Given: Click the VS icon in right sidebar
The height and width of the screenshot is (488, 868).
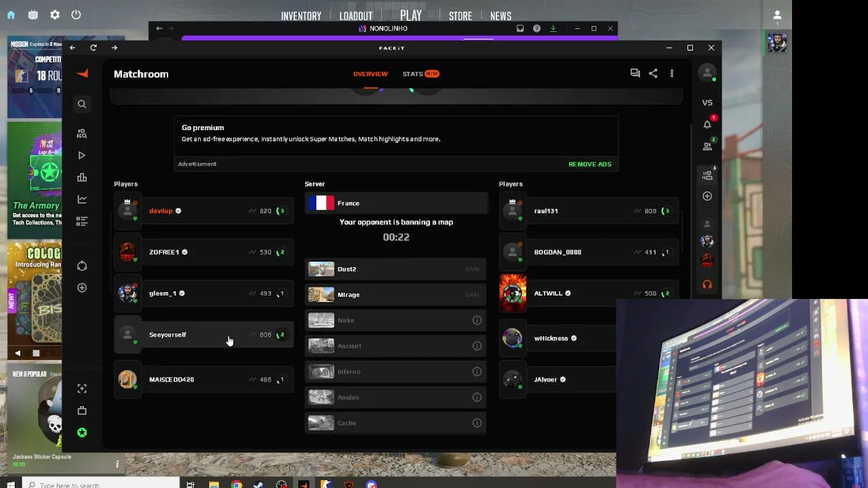Looking at the screenshot, I should [707, 102].
